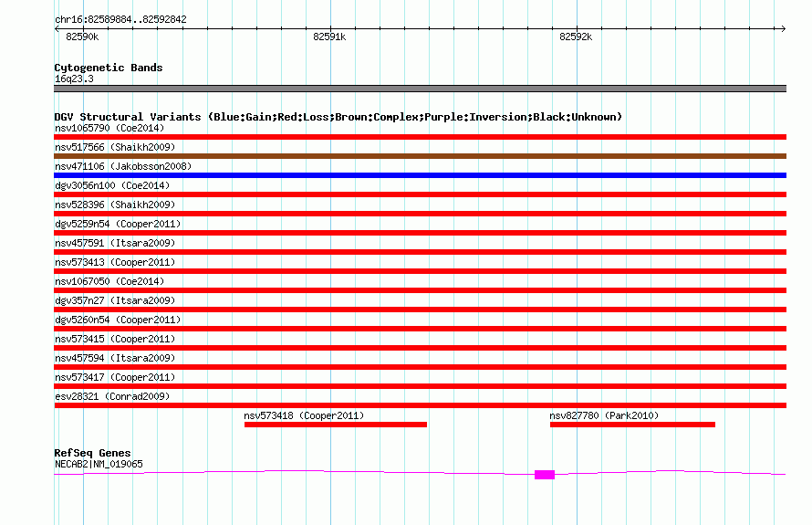Image resolution: width=812 pixels, height=525 pixels.
Task: Select the red nsv457594 variant bar
Action: pos(420,367)
